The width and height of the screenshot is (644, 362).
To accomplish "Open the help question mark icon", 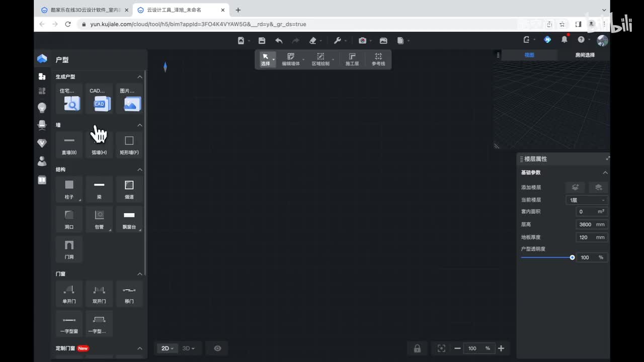I will coord(581,40).
